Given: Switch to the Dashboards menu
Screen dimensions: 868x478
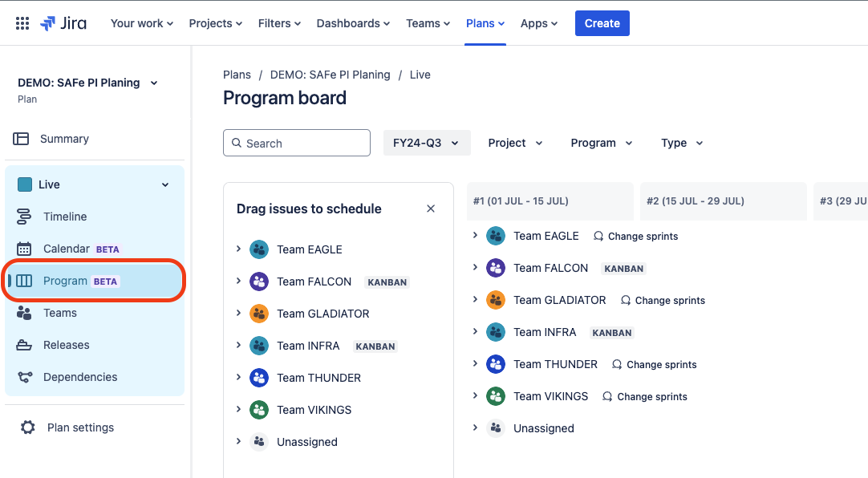Looking at the screenshot, I should click(x=353, y=23).
